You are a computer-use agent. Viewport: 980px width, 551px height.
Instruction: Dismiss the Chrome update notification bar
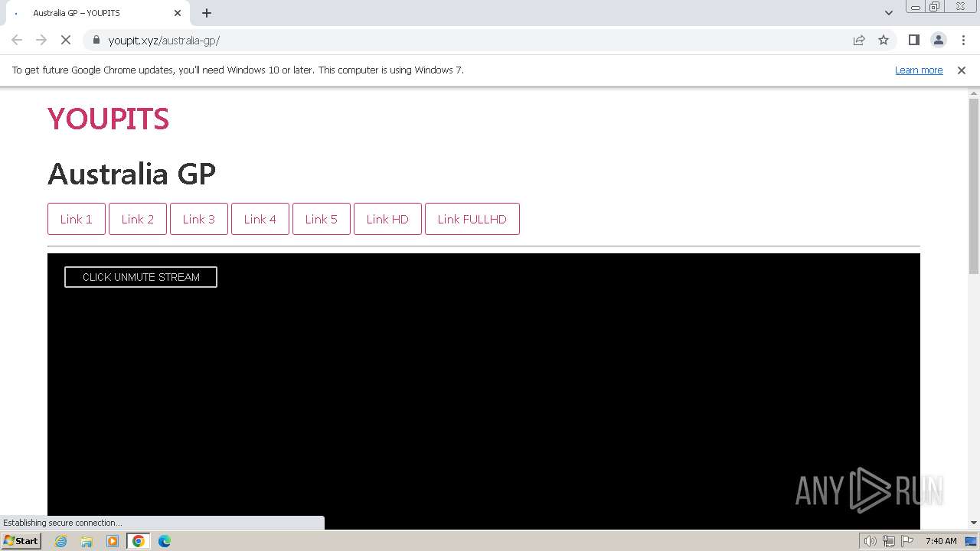962,70
